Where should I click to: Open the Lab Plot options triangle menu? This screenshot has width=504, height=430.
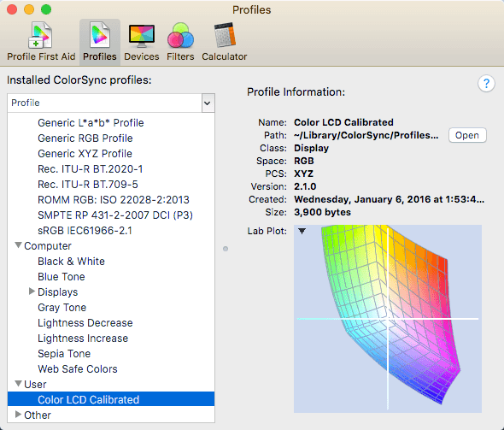pyautogui.click(x=302, y=231)
